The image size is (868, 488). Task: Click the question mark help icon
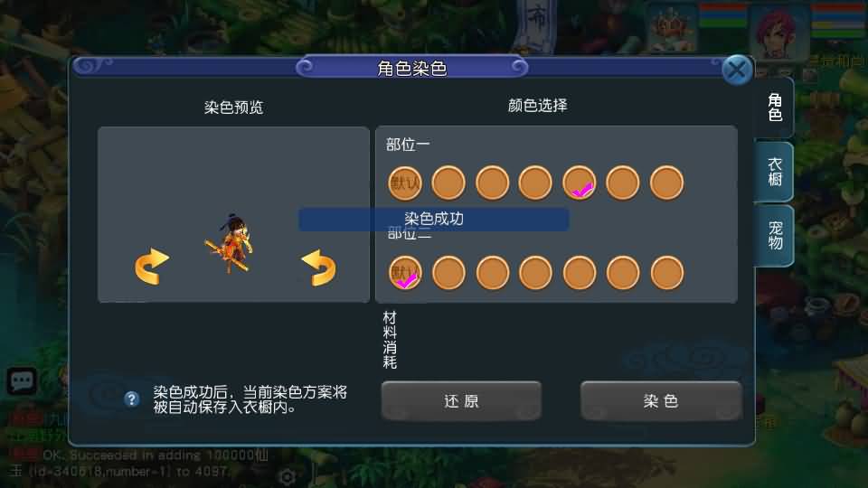tap(132, 399)
